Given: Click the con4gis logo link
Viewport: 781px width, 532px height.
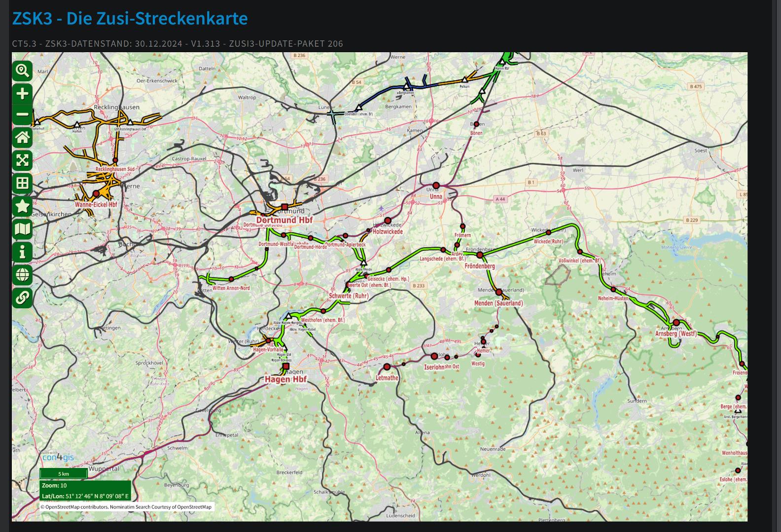Looking at the screenshot, I should click(58, 457).
